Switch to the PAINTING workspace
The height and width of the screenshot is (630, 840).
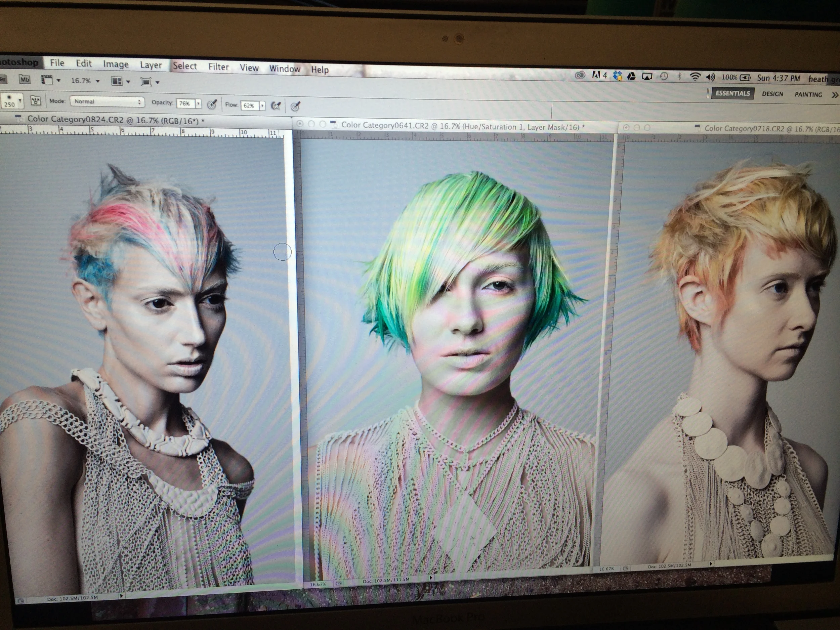point(808,94)
